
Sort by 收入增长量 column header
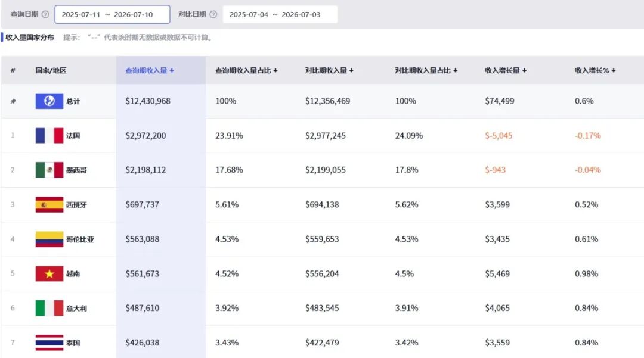[505, 70]
